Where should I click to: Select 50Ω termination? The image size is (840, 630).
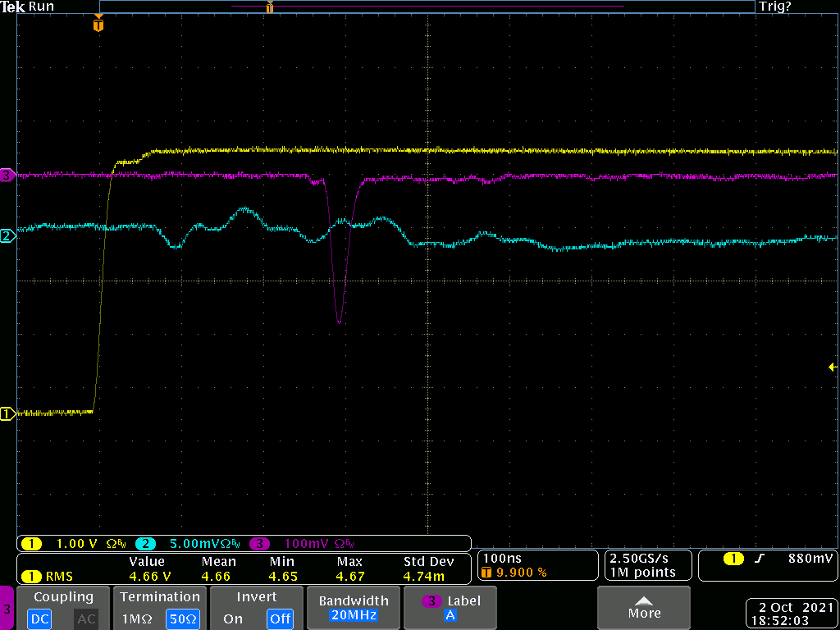click(x=182, y=619)
